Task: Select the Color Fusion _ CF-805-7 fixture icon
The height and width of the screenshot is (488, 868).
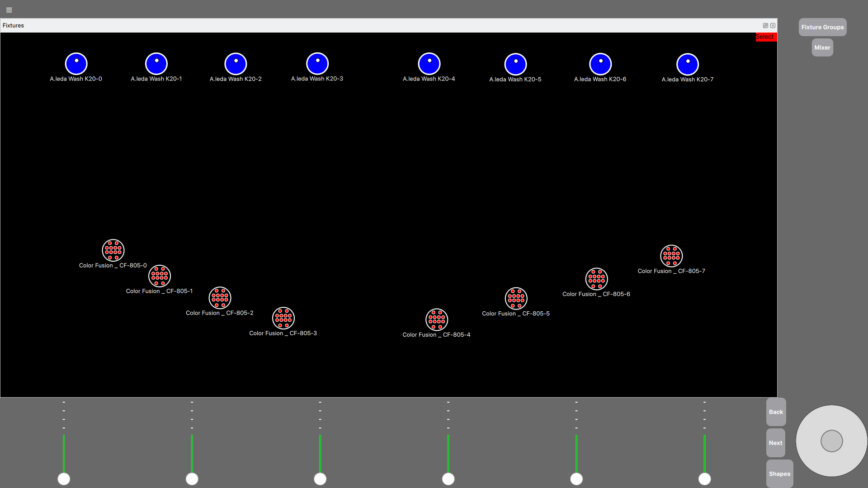Action: click(671, 256)
